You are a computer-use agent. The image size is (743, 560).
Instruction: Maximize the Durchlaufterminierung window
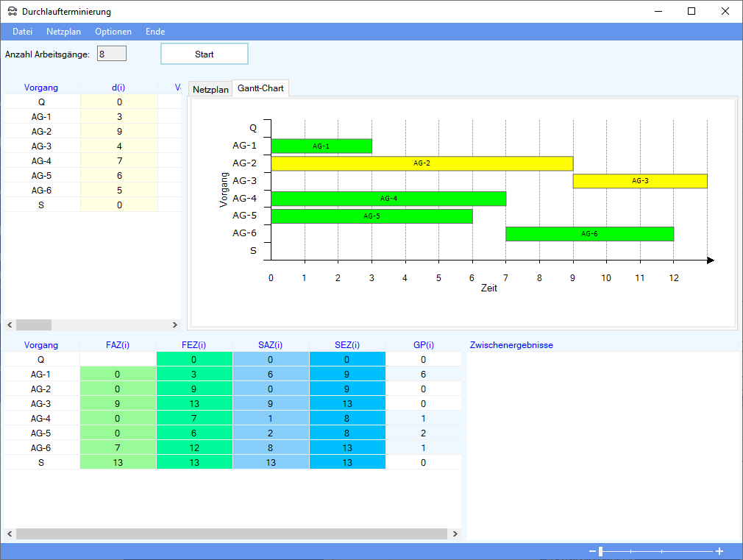(691, 12)
